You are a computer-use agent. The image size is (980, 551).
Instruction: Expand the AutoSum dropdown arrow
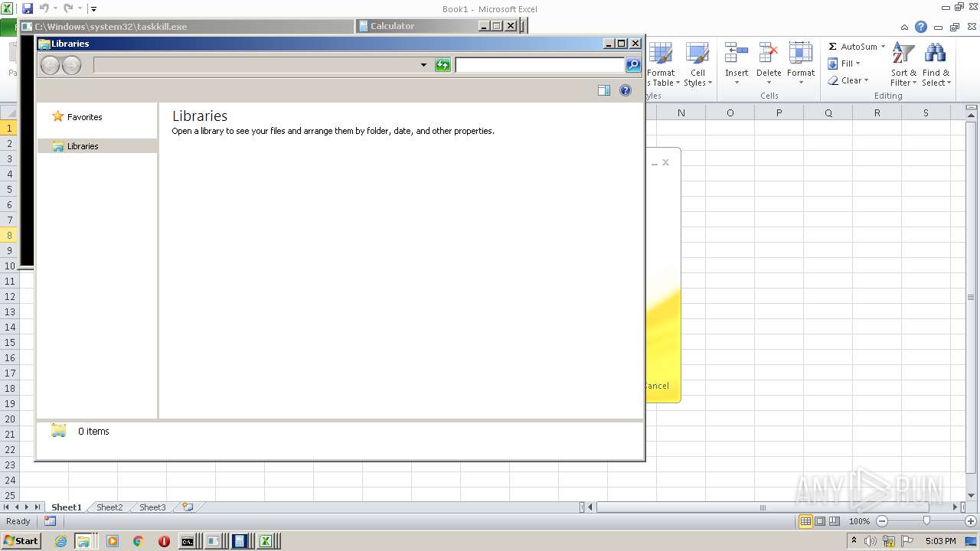tap(883, 47)
